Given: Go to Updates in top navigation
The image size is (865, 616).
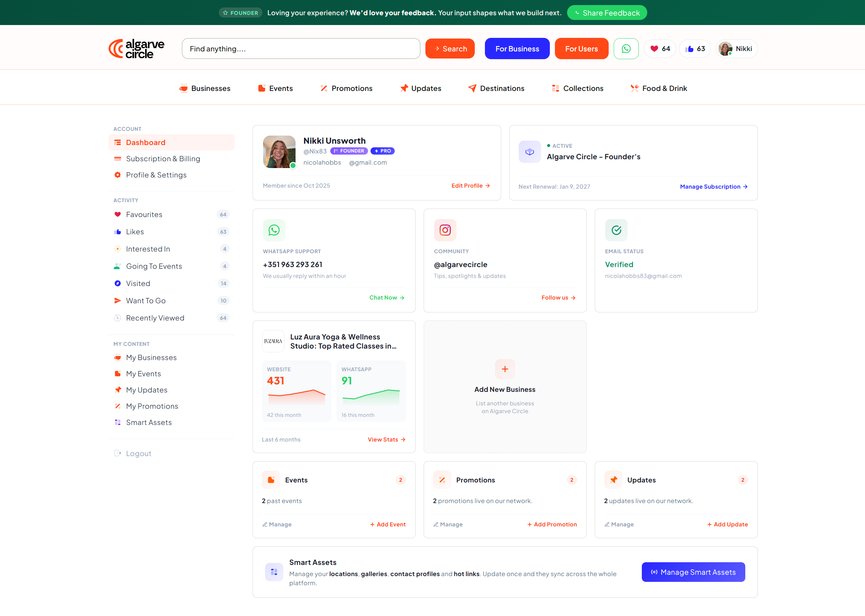Looking at the screenshot, I should (420, 88).
